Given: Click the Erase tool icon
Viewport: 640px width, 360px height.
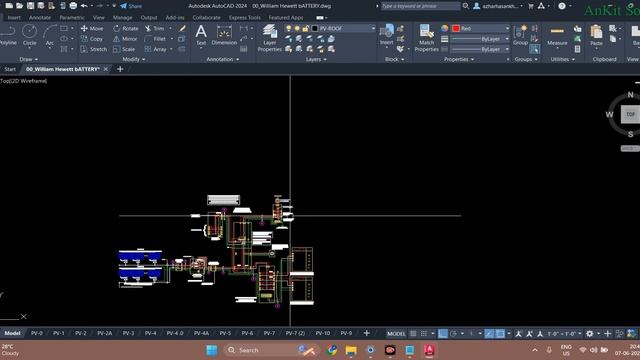Looking at the screenshot, I should pyautogui.click(x=182, y=28).
